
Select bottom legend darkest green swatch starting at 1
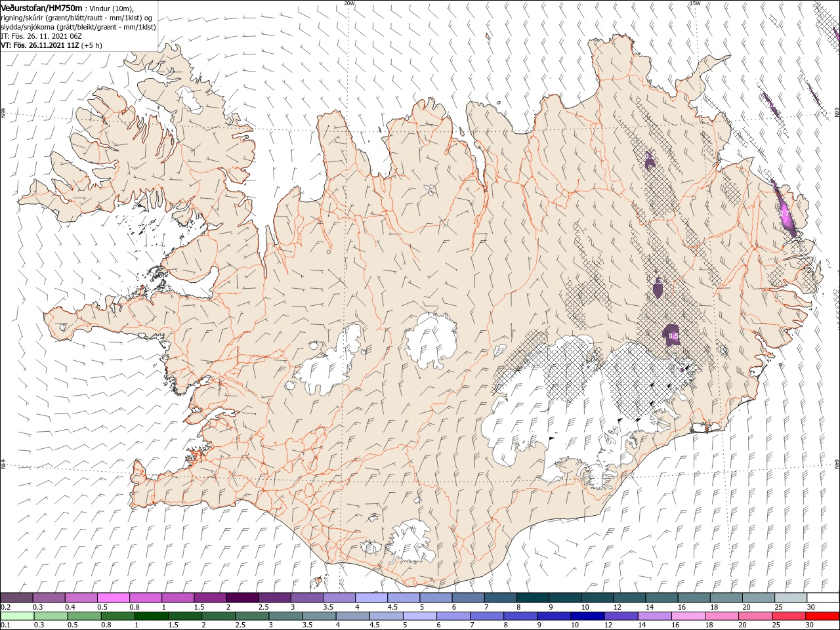click(x=151, y=616)
